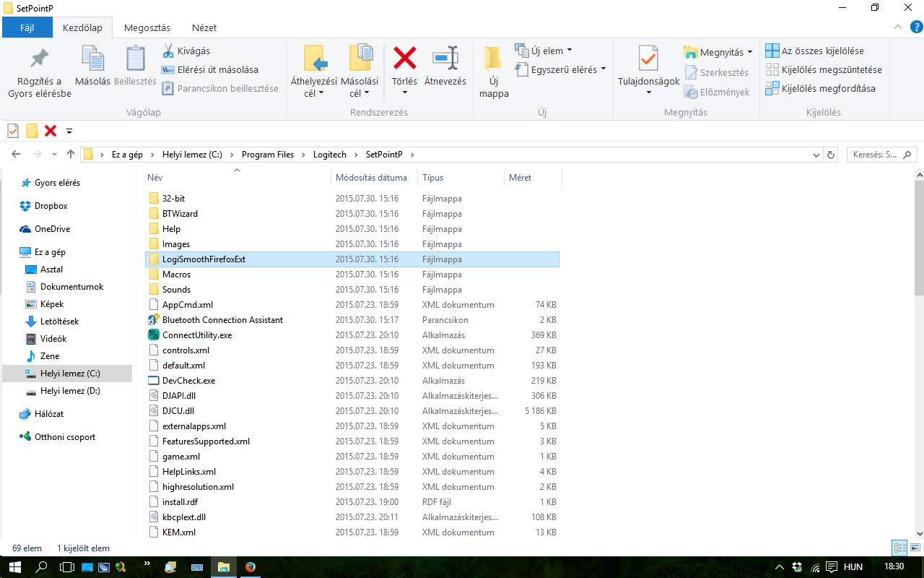Go back with the left arrow
924x578 pixels.
(16, 154)
